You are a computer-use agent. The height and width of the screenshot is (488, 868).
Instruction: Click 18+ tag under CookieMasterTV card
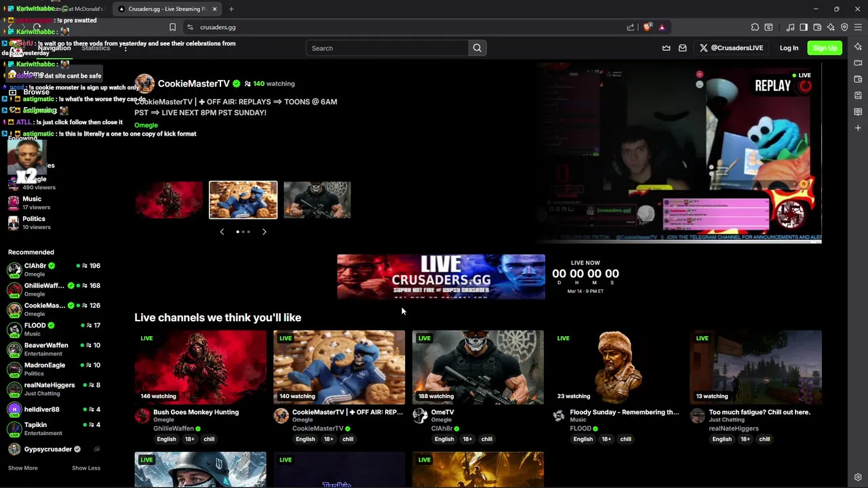(x=328, y=439)
